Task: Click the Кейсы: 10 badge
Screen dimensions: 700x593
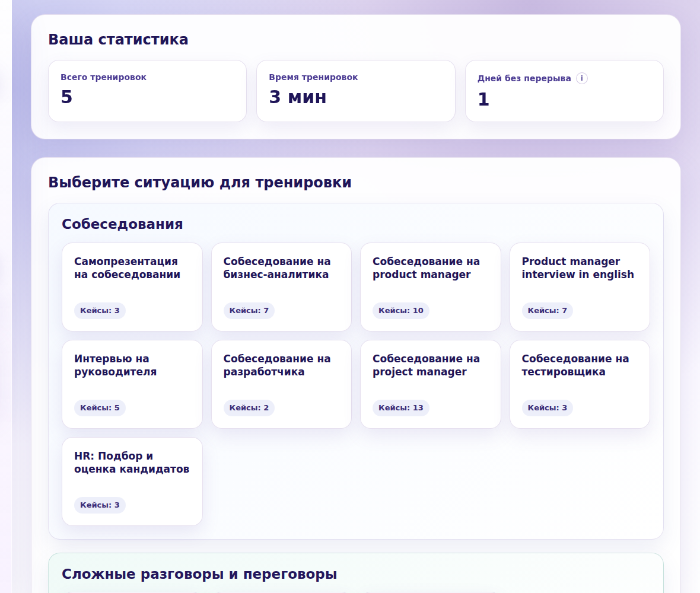Action: (x=401, y=311)
